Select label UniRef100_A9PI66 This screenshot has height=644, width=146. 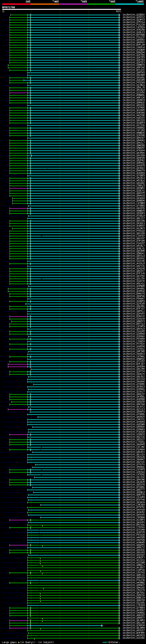point(134,67)
